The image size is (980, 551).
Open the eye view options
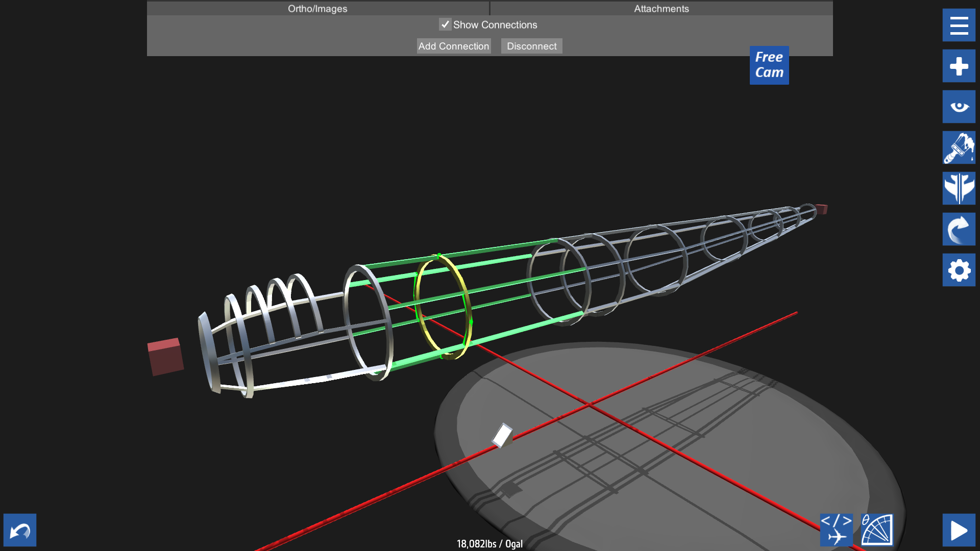pos(959,107)
